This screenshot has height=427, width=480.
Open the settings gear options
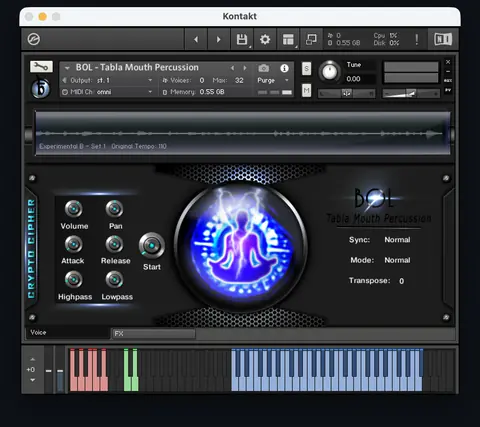point(265,39)
